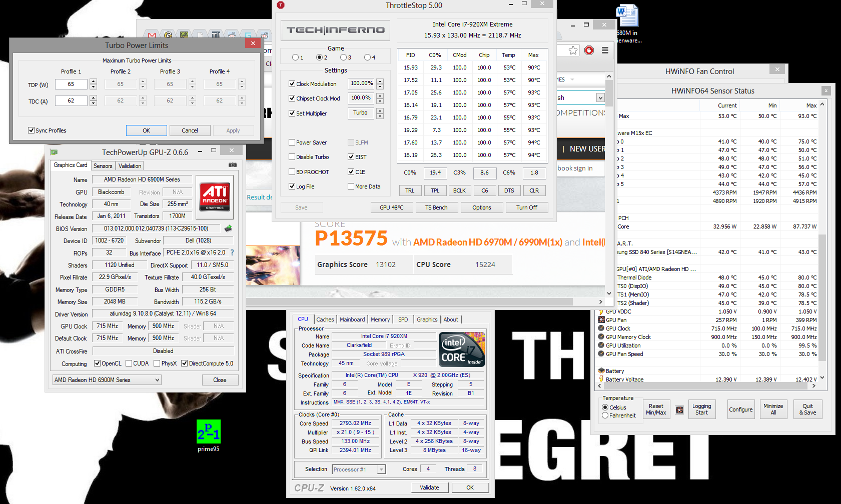
Task: Click the Intel Core i7 logo in CPU-Z
Action: [x=462, y=349]
